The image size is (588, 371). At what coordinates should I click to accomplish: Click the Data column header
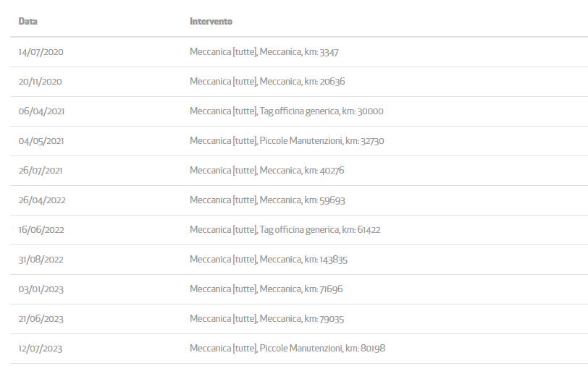click(28, 22)
